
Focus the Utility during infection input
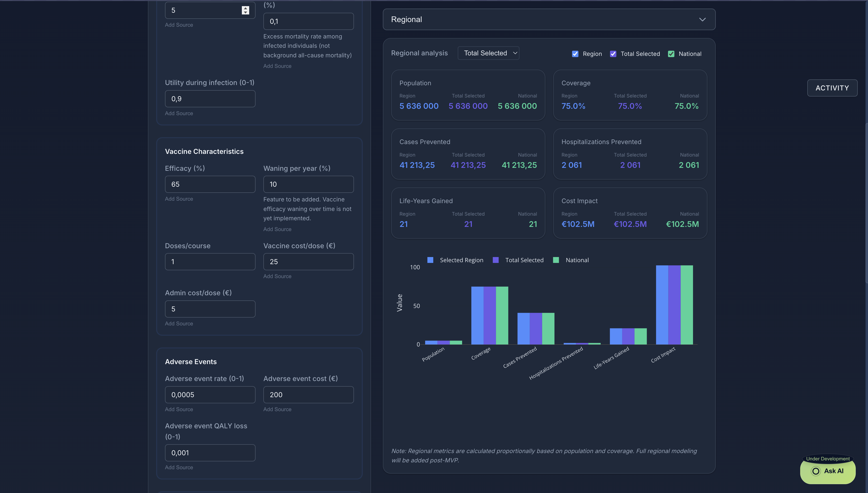pyautogui.click(x=210, y=99)
